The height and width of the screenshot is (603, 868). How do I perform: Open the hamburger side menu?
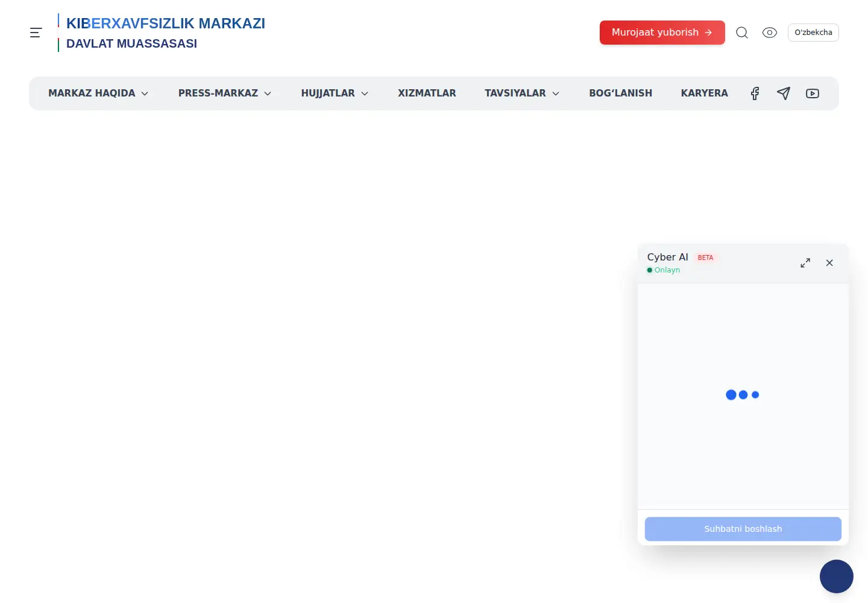click(x=36, y=33)
